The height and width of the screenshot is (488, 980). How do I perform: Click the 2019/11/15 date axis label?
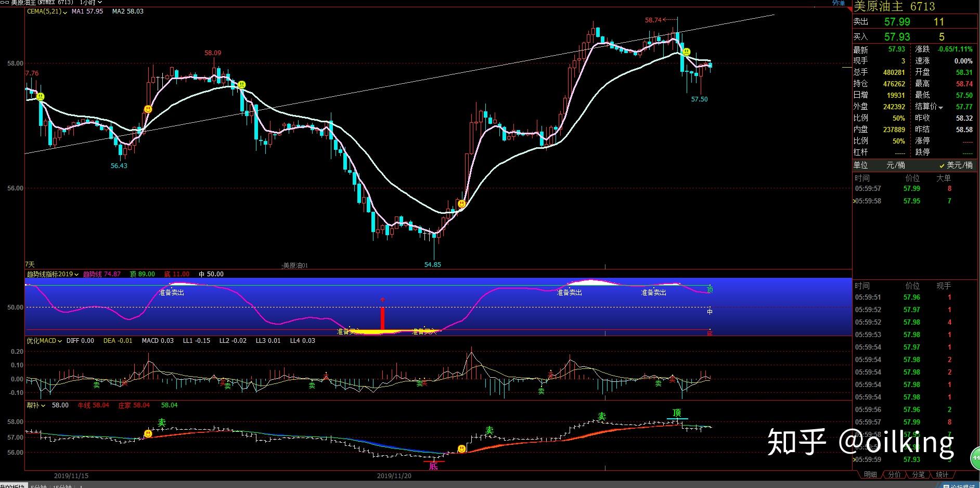[71, 476]
